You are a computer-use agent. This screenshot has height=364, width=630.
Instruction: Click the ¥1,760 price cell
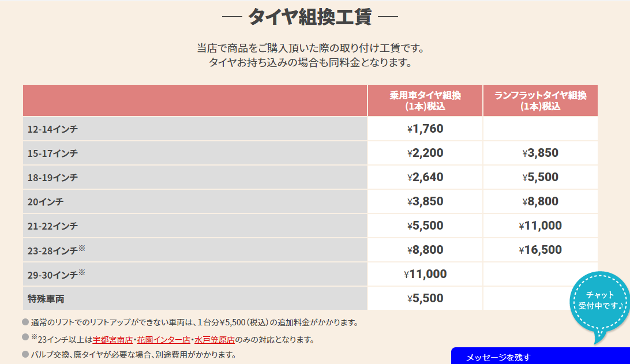pyautogui.click(x=425, y=129)
